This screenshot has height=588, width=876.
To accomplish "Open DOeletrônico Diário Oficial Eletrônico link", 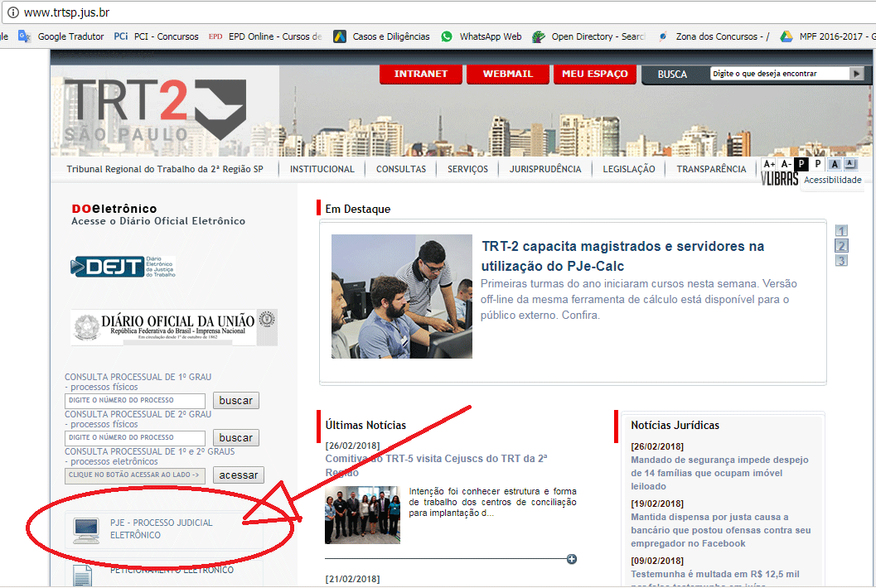I will coord(158,214).
